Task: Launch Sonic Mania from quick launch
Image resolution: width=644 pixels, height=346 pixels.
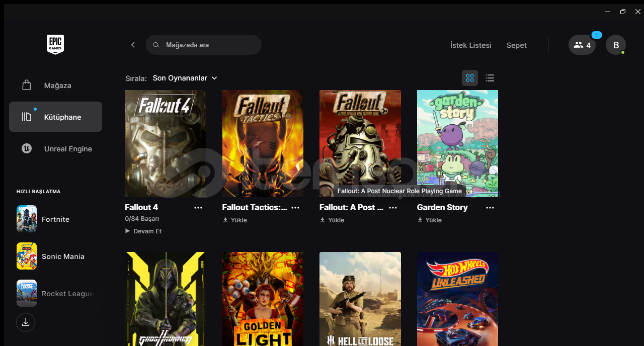Action: 55,256
